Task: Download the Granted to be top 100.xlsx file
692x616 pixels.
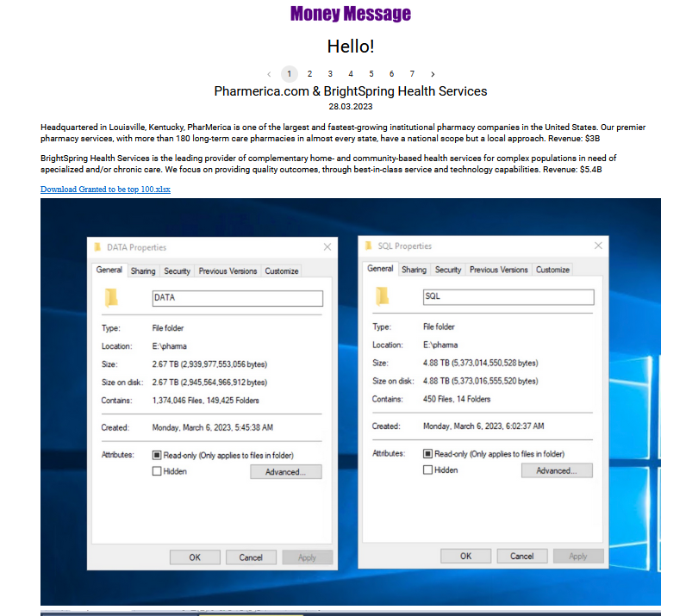Action: click(105, 189)
